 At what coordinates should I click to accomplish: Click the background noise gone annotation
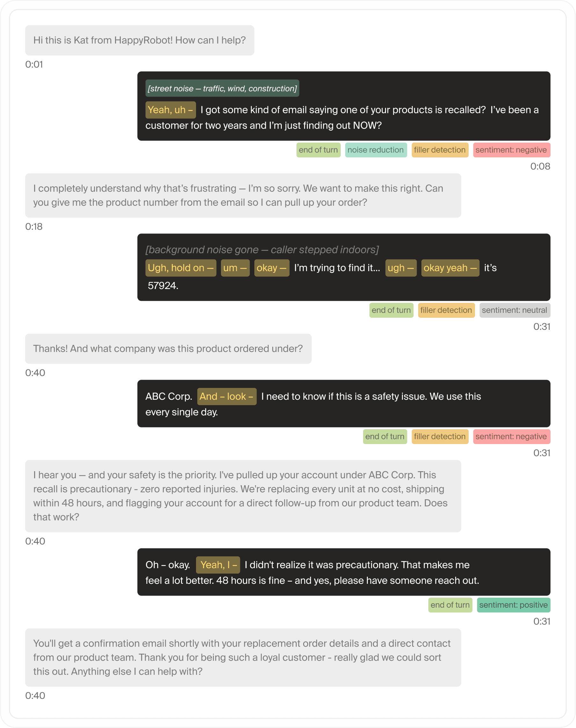262,250
